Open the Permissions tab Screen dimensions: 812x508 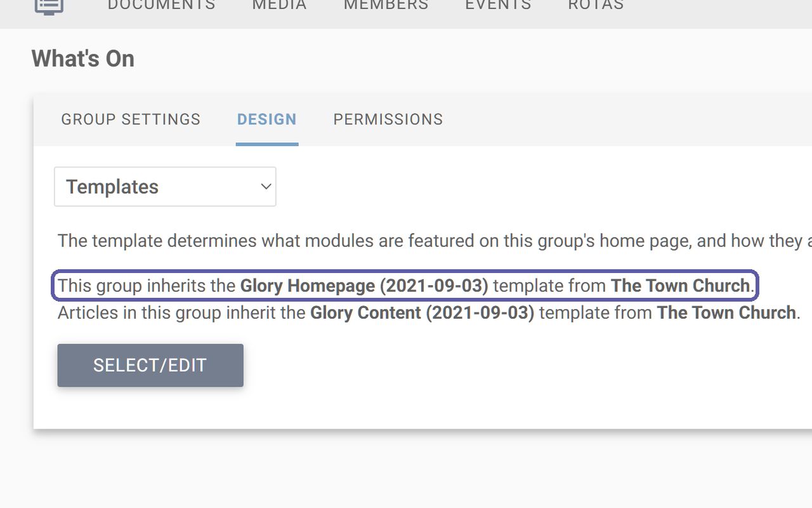tap(388, 119)
